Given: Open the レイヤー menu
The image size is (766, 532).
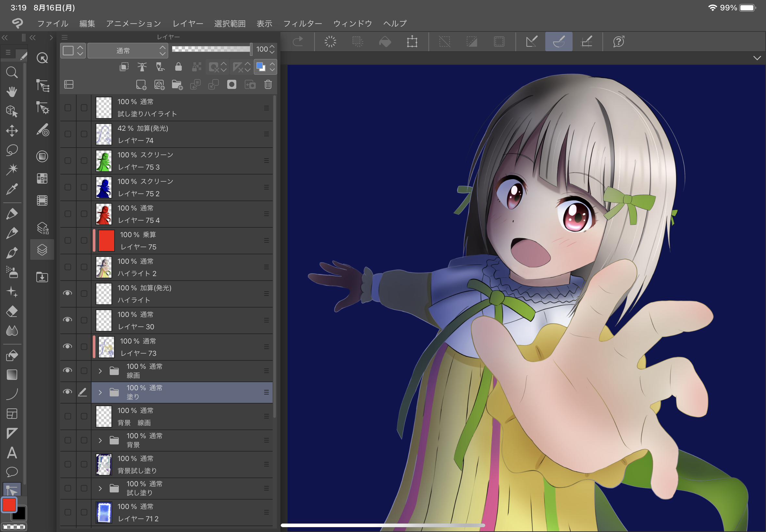Looking at the screenshot, I should (x=188, y=23).
